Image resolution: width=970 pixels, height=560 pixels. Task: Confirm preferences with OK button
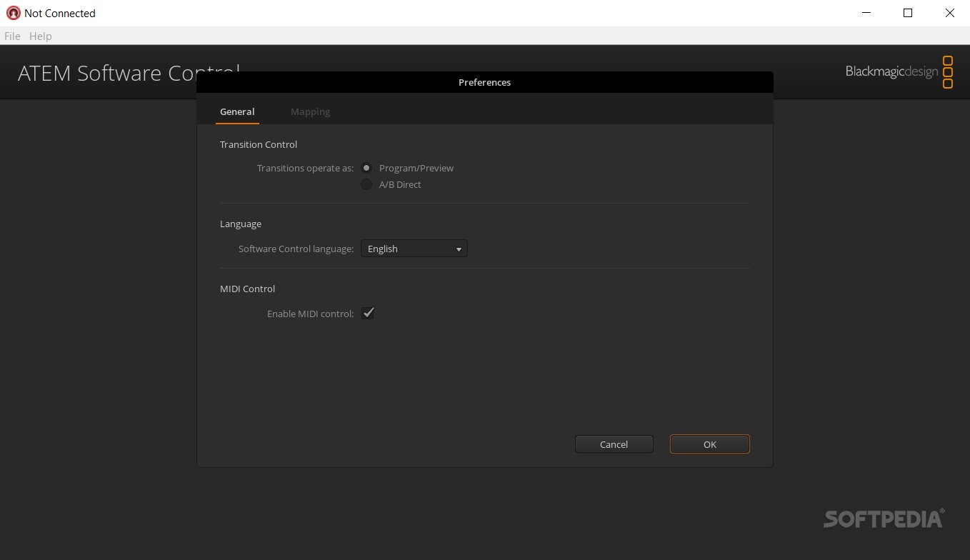point(710,444)
